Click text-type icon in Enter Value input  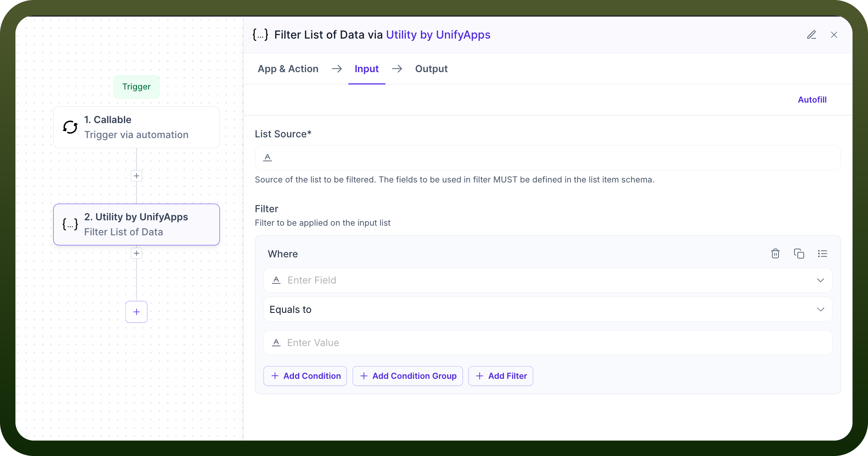pos(276,343)
